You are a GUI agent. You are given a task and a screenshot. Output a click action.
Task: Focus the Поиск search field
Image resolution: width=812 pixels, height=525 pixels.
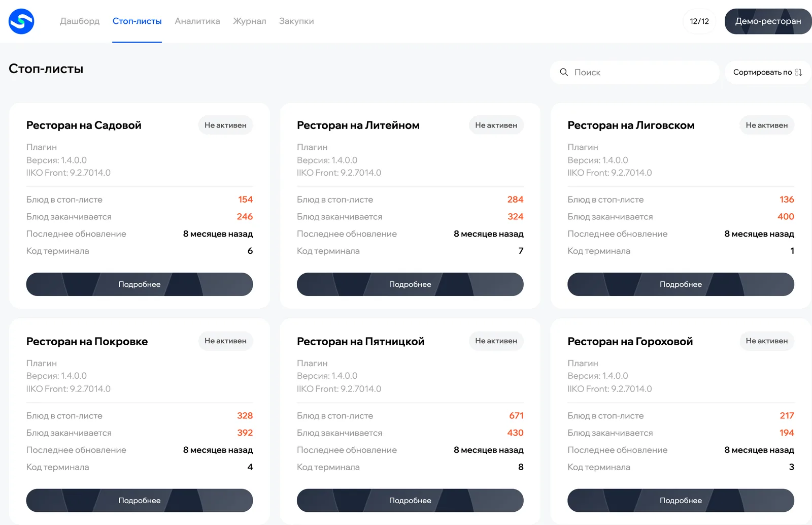click(x=635, y=73)
